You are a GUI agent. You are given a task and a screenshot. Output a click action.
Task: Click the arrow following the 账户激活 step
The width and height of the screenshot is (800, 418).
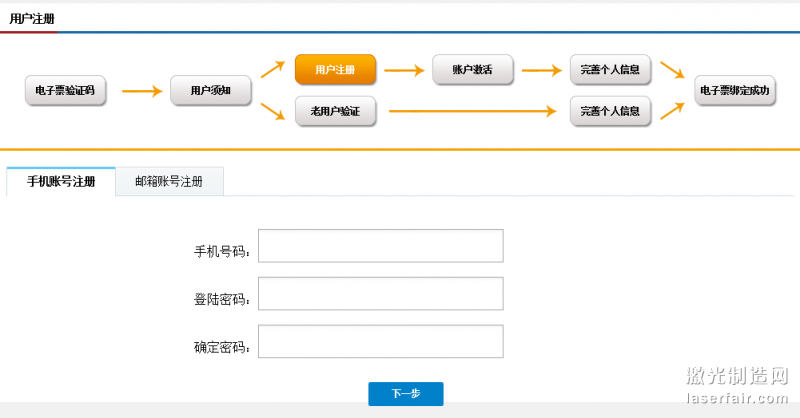[x=541, y=70]
